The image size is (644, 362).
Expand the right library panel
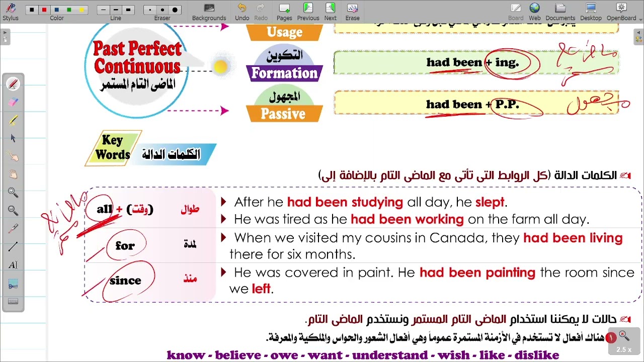click(639, 37)
